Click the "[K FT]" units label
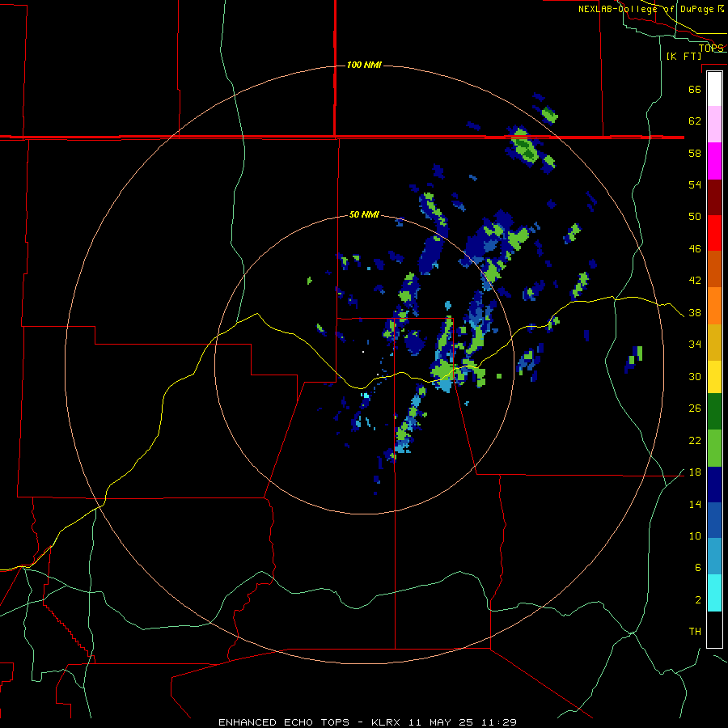 click(x=684, y=56)
